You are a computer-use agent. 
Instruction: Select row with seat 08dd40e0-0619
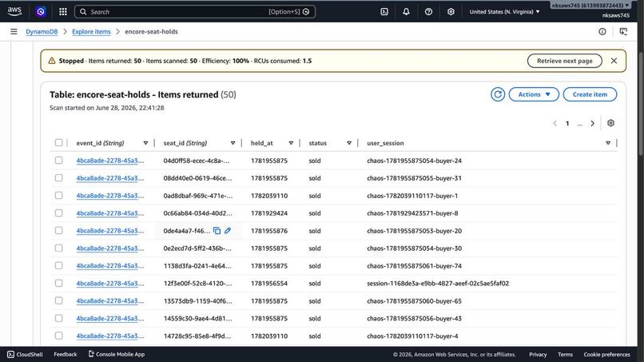coord(59,178)
